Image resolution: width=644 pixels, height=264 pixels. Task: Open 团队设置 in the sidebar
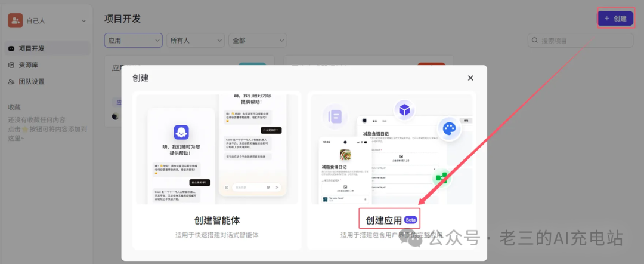(x=48, y=81)
